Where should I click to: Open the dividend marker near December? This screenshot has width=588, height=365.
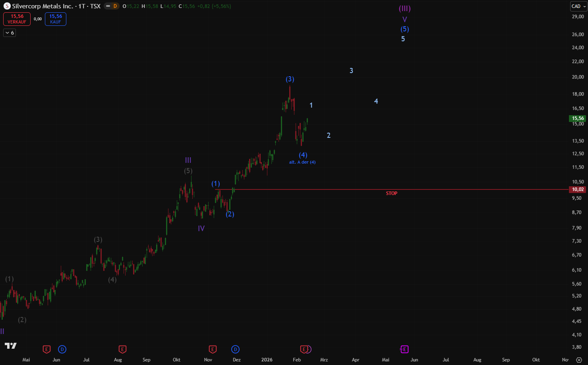(x=235, y=350)
